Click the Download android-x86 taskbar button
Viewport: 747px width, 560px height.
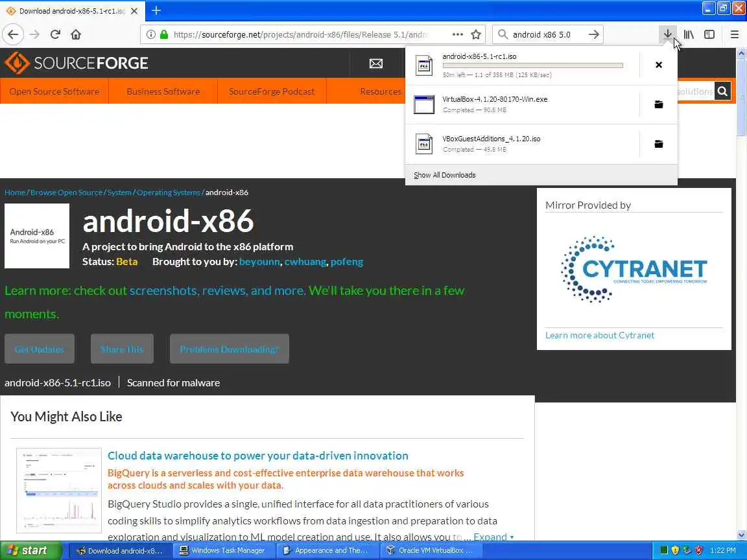click(119, 550)
